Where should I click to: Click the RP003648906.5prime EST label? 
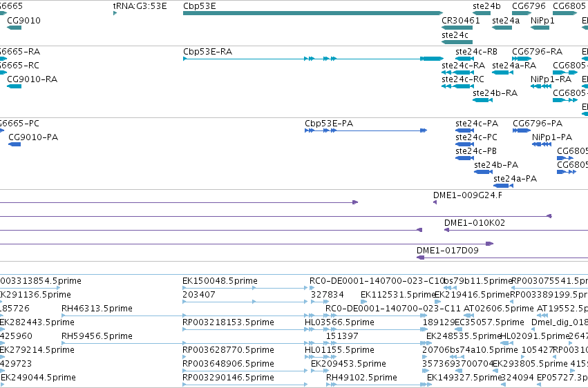click(x=229, y=364)
